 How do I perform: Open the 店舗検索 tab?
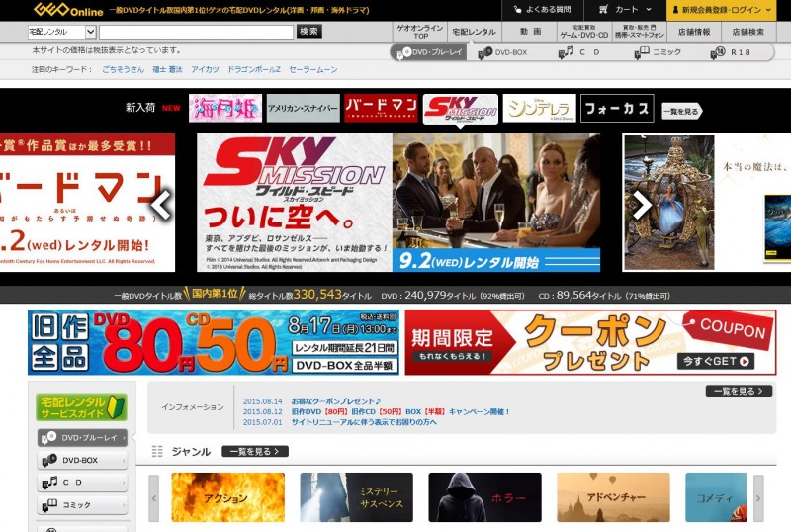click(x=748, y=32)
